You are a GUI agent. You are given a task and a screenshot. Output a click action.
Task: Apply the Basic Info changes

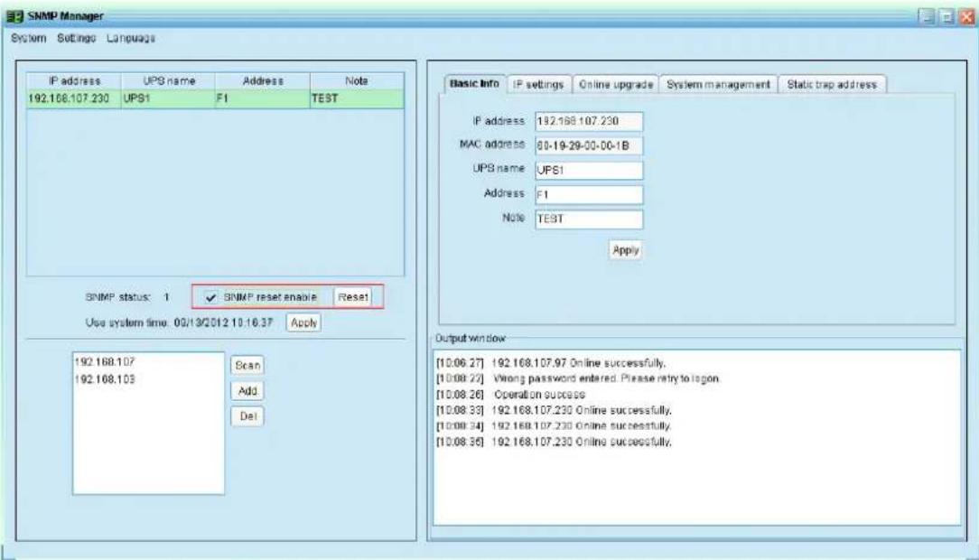click(x=626, y=250)
